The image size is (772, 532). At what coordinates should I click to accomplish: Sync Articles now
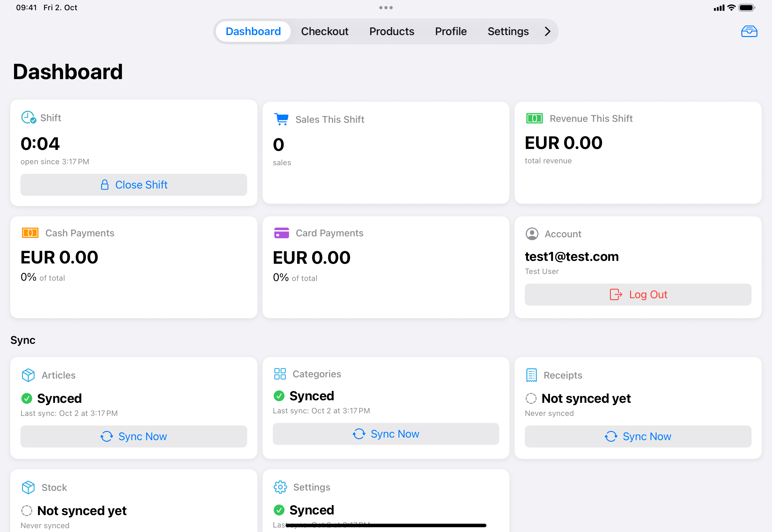pos(134,436)
